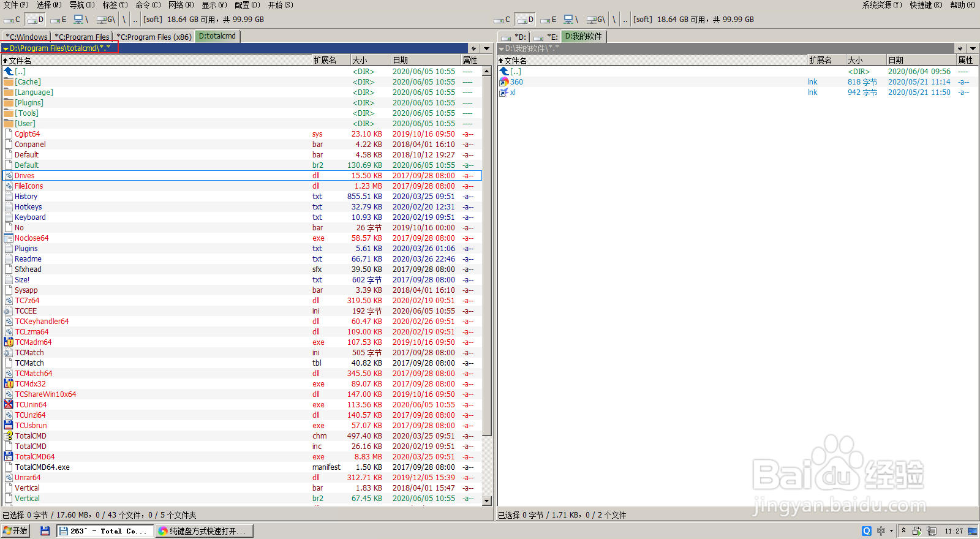Select the [Cache] folder icon
Screen dimensions: 980x539
(x=9, y=82)
